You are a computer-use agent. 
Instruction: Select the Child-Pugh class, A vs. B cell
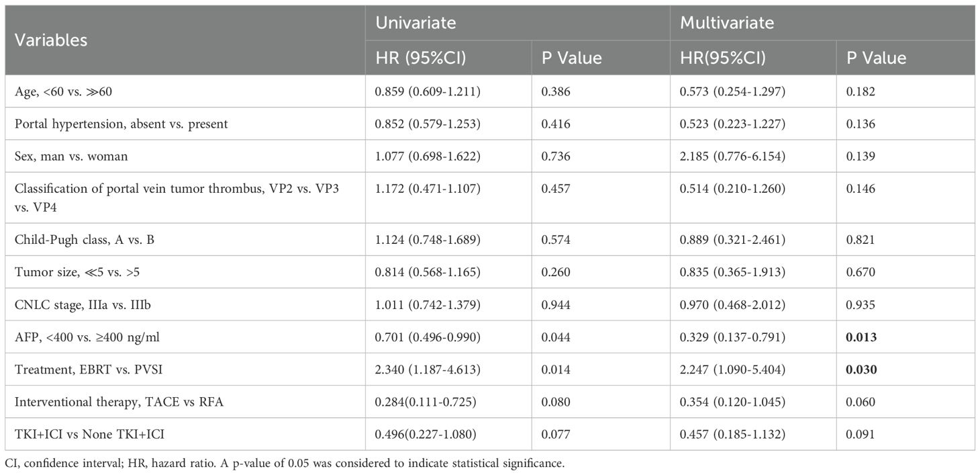coord(85,240)
